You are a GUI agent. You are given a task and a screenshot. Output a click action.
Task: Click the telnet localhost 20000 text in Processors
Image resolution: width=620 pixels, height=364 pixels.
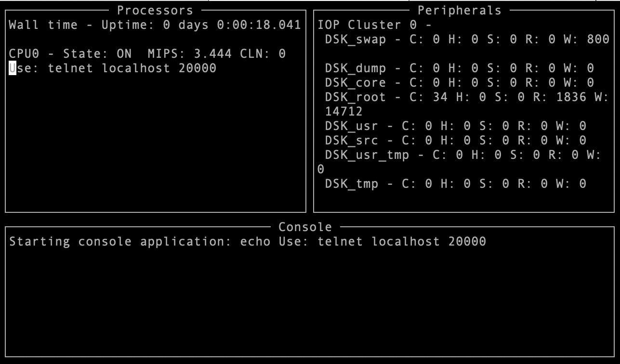pyautogui.click(x=132, y=68)
